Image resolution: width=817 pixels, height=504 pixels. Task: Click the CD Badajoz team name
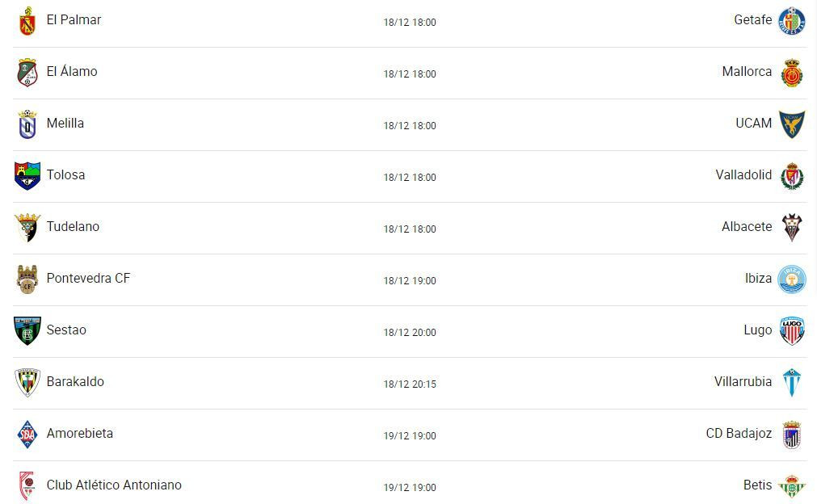tap(739, 433)
